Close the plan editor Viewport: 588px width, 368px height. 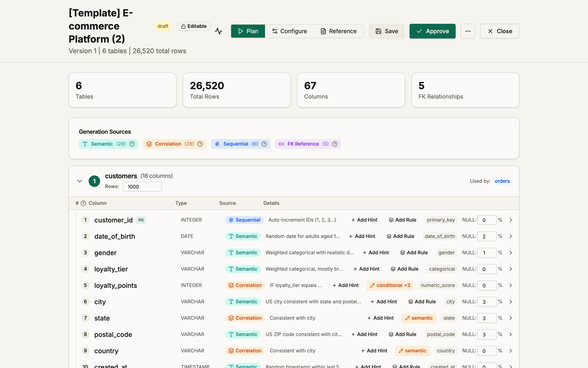(500, 31)
